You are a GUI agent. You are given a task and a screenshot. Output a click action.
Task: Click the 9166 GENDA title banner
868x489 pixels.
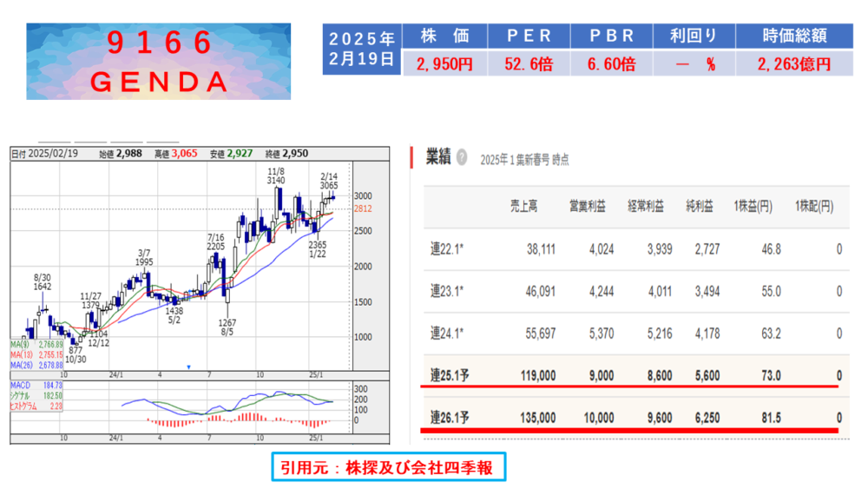[158, 62]
